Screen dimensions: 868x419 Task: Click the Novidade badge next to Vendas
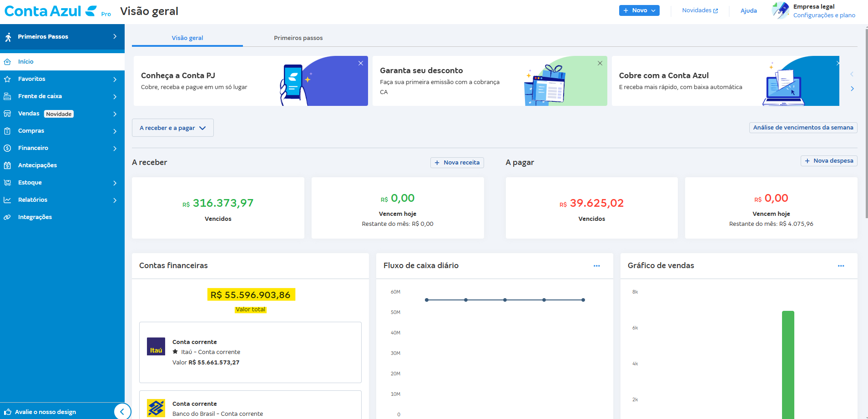tap(59, 114)
